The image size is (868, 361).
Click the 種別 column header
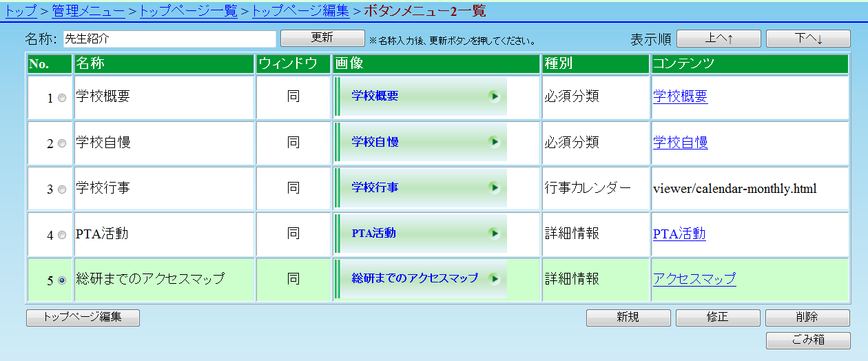[596, 64]
